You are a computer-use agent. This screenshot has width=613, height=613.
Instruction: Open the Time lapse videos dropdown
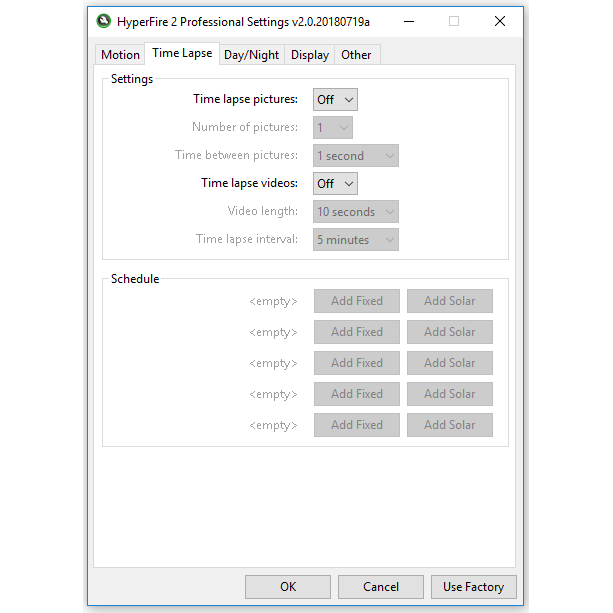(335, 183)
